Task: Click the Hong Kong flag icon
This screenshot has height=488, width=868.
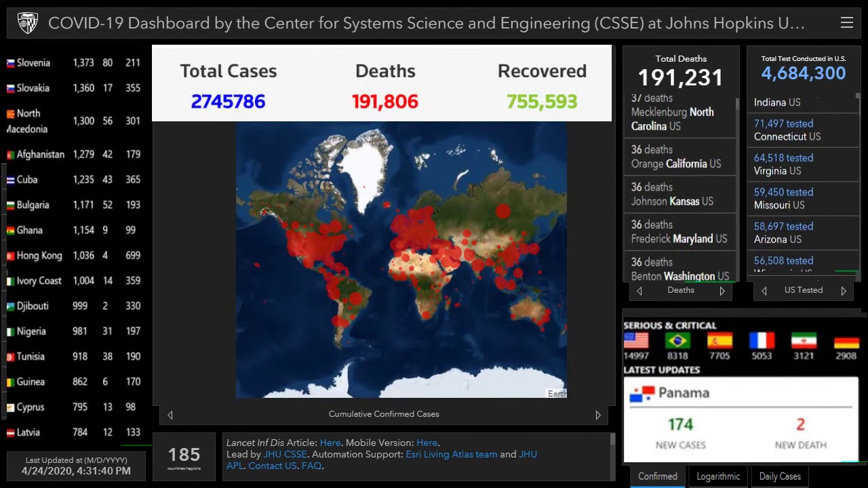Action: 10,256
